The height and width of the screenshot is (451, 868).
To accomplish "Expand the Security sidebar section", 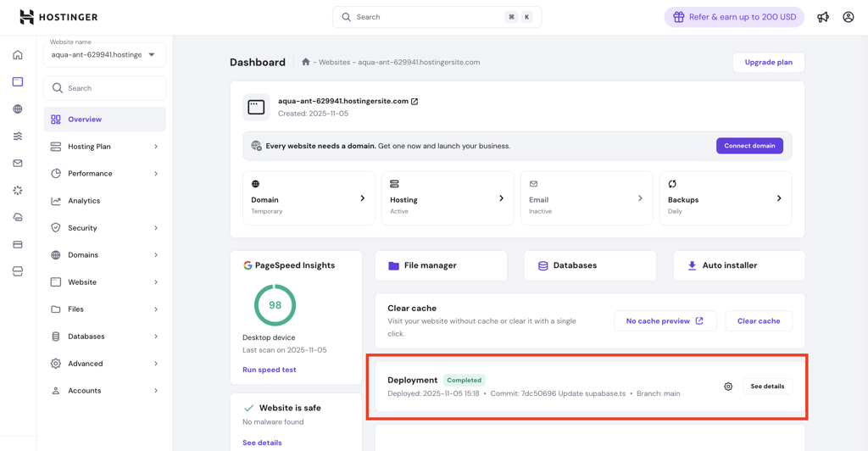I will (x=104, y=228).
